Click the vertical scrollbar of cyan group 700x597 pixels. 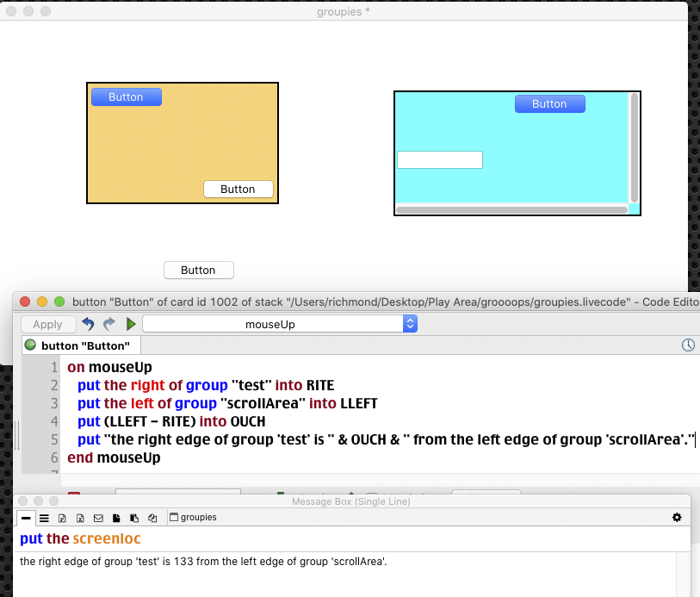pyautogui.click(x=635, y=146)
